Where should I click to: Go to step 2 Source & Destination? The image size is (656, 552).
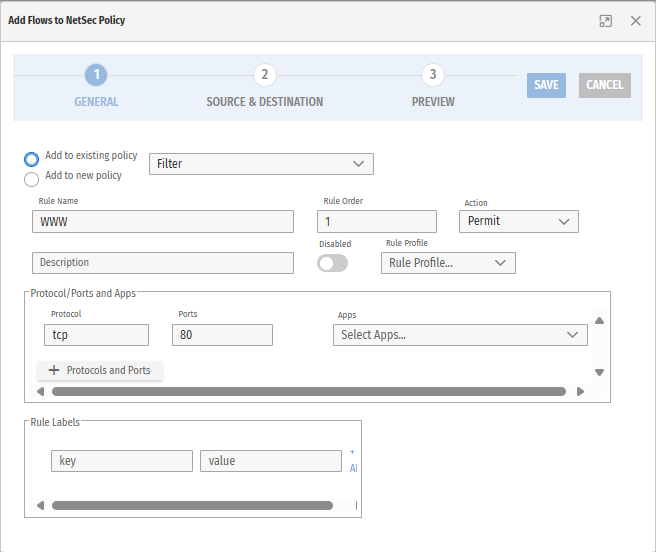tap(264, 75)
